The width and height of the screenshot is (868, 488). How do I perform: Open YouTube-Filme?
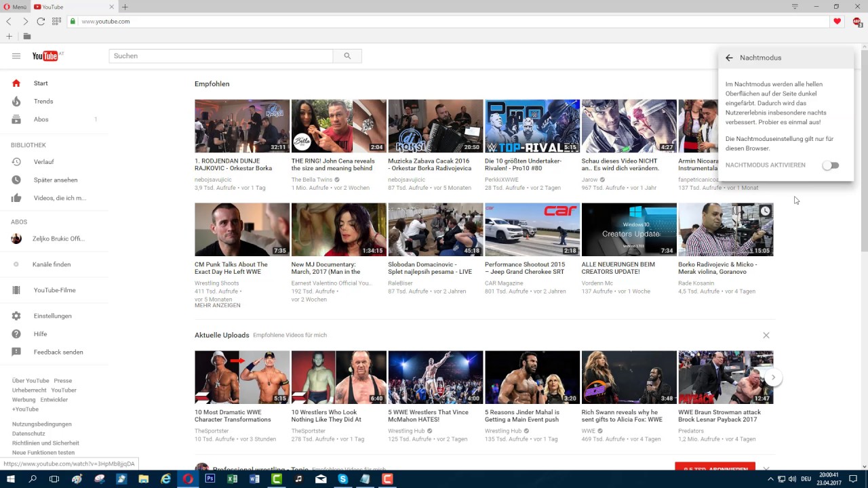pos(54,290)
